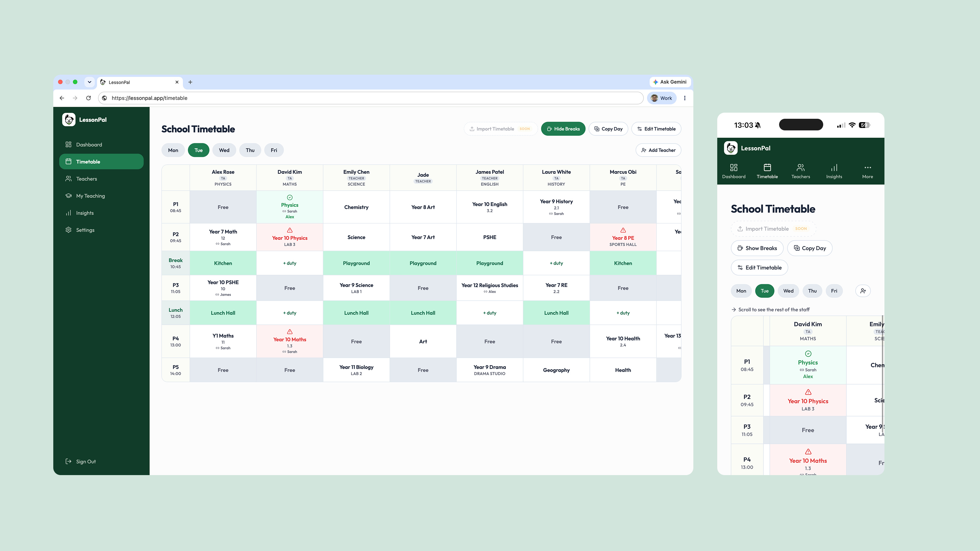980x551 pixels.
Task: Open the browser three-dot menu
Action: tap(685, 98)
